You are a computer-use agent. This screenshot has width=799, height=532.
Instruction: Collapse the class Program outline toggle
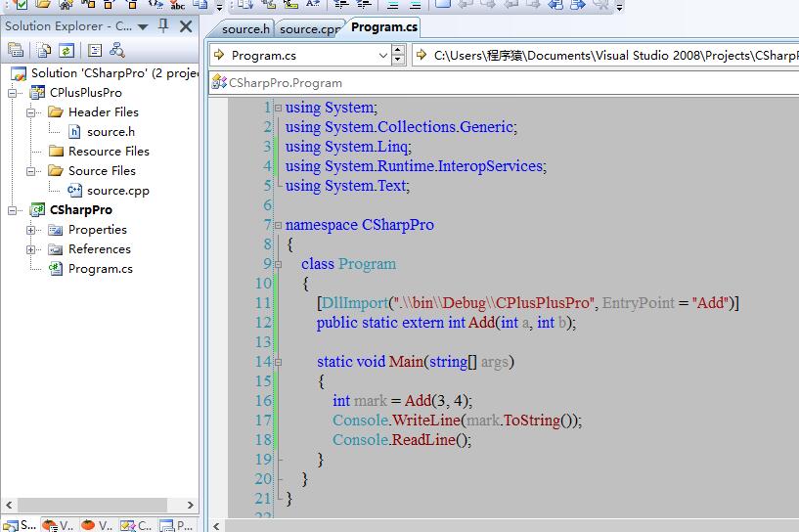(x=278, y=264)
